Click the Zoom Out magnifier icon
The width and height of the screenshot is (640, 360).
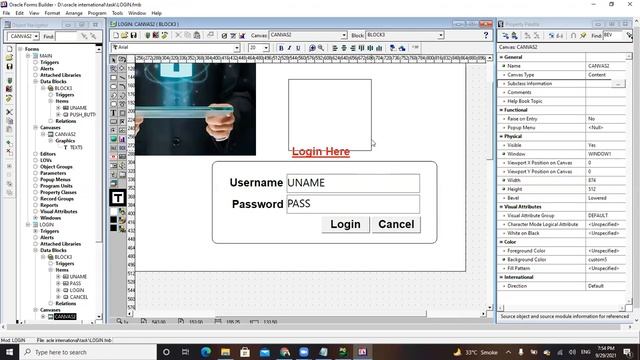pyautogui.click(x=321, y=48)
